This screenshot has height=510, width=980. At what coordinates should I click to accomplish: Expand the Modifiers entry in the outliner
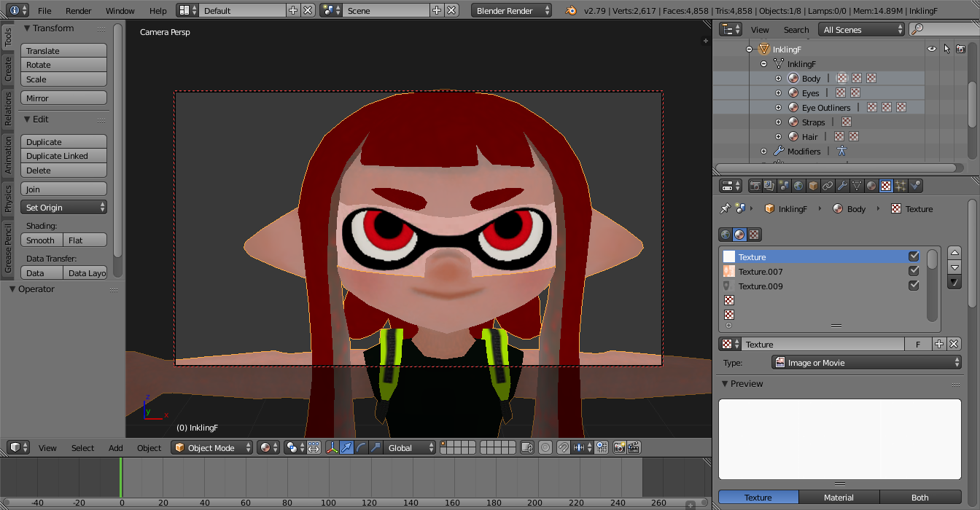pyautogui.click(x=763, y=152)
